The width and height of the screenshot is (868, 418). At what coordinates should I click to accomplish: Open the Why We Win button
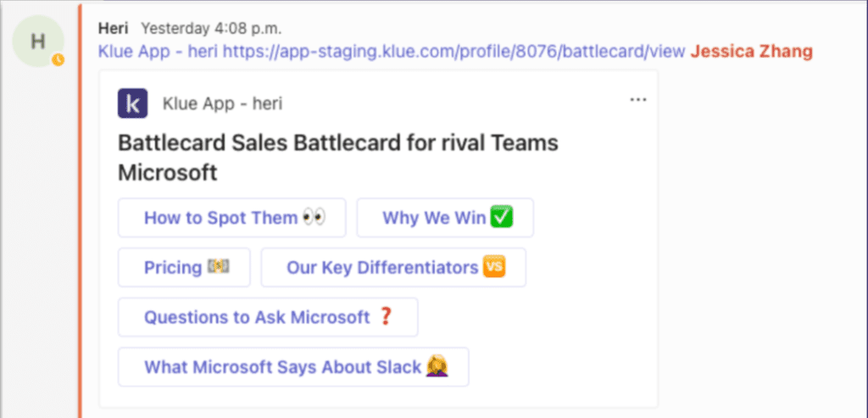click(445, 218)
